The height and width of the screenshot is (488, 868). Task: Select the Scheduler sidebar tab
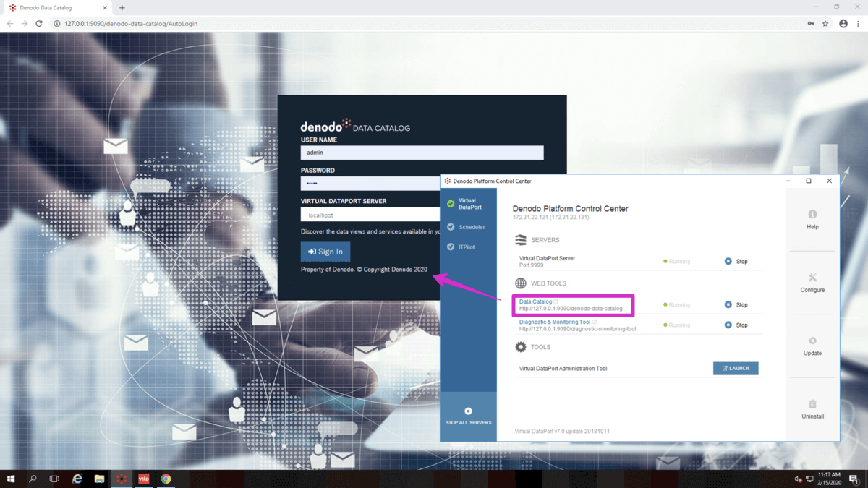468,227
